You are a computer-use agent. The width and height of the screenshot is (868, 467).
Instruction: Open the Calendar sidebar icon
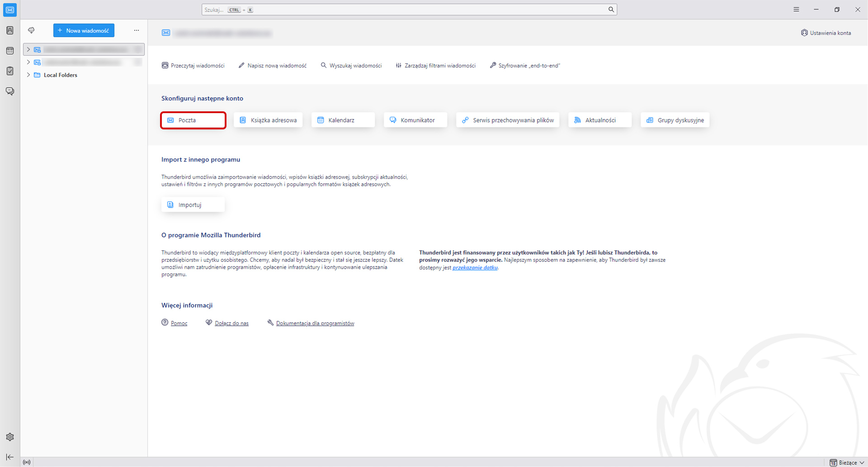pos(10,51)
